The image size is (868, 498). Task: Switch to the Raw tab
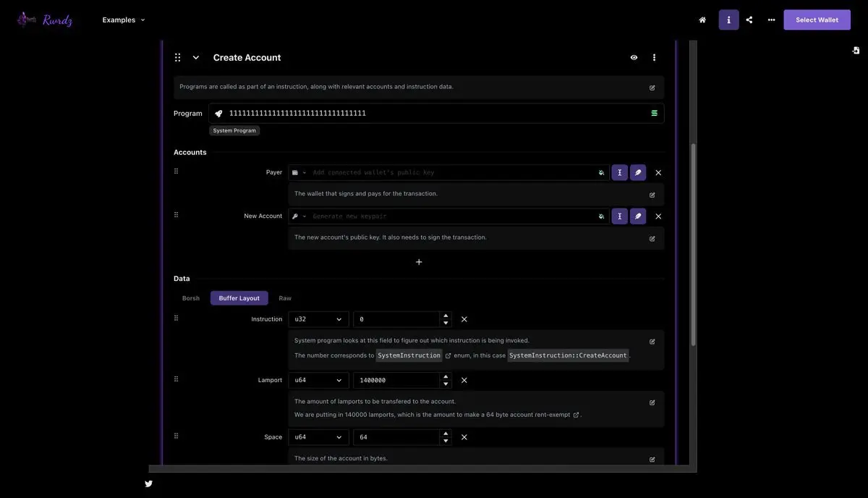click(285, 298)
